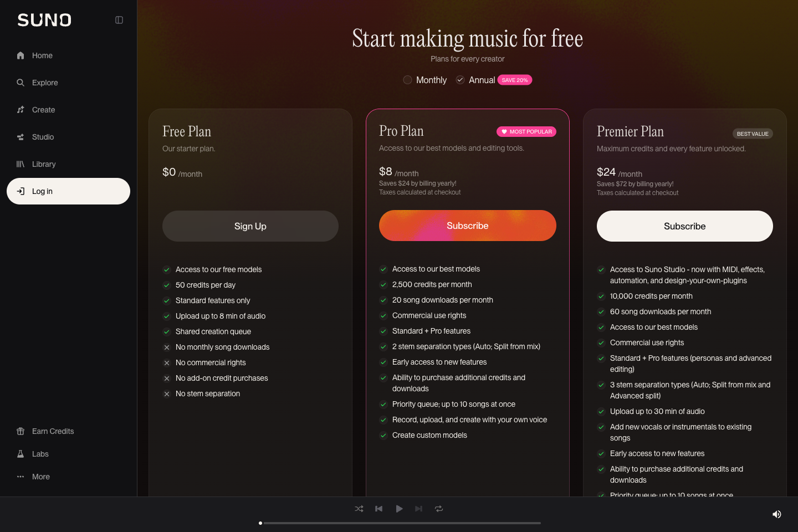Click "2,500 credits per month" feature
The height and width of the screenshot is (532, 798).
click(432, 284)
